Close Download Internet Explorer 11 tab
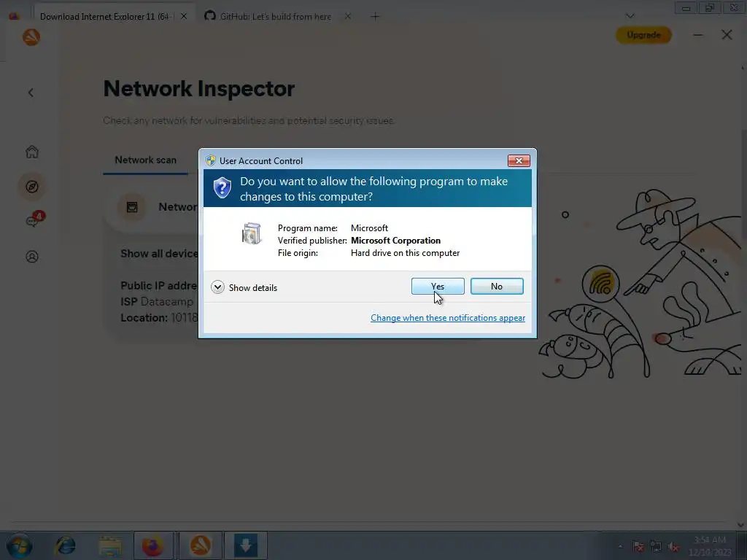 (184, 16)
